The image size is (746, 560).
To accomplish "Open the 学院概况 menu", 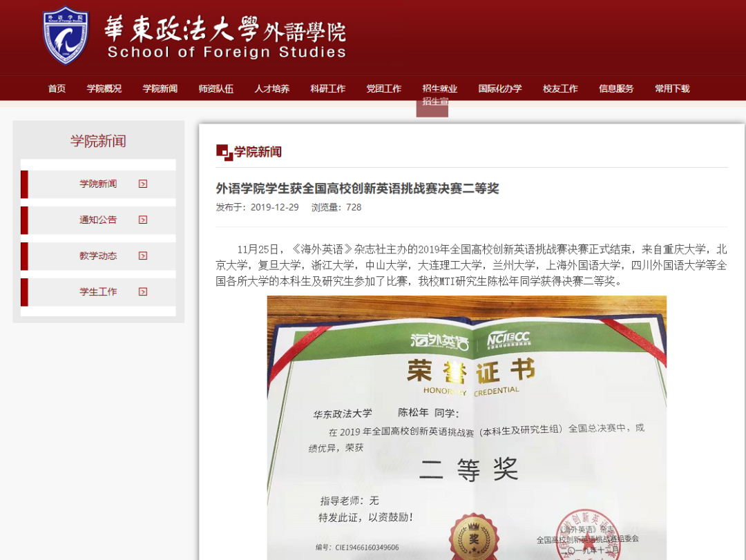I will [x=104, y=88].
